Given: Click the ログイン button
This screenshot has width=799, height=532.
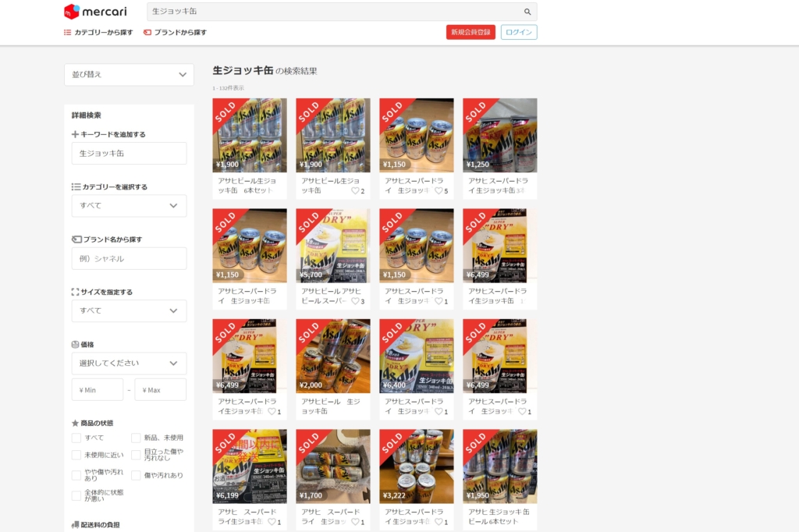Looking at the screenshot, I should 519,32.
